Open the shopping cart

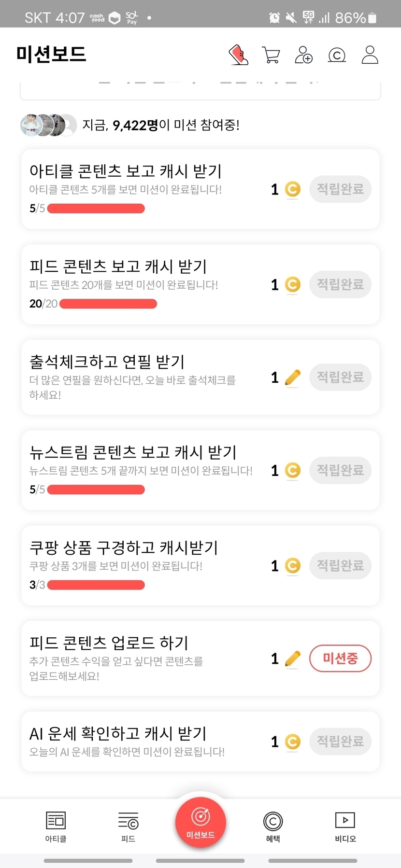(271, 55)
